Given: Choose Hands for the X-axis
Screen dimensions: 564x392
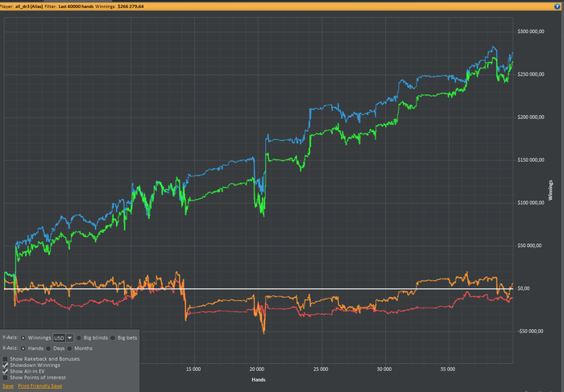Looking at the screenshot, I should click(x=23, y=349).
